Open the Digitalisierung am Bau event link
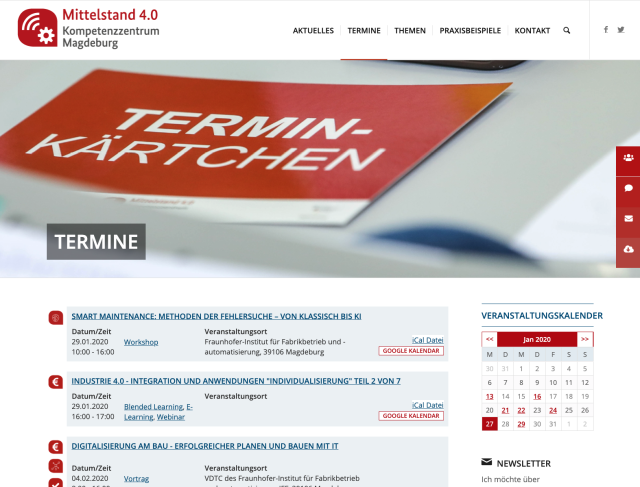 point(205,446)
